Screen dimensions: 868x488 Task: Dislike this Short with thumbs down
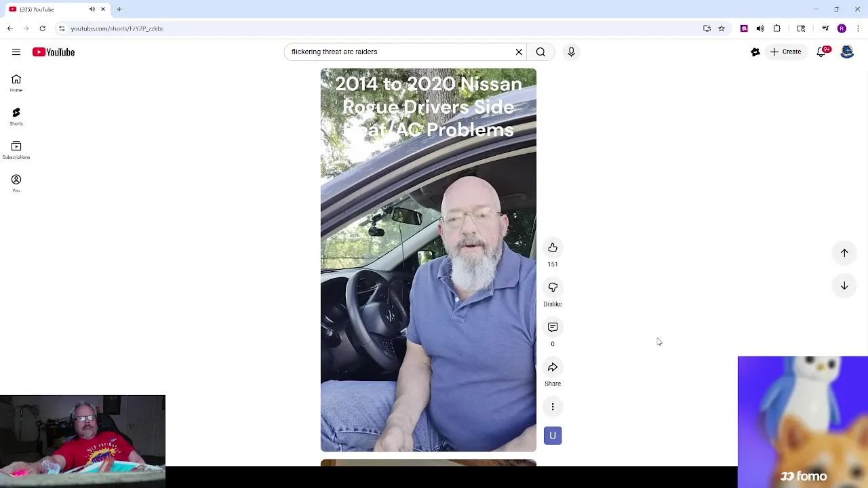[553, 287]
